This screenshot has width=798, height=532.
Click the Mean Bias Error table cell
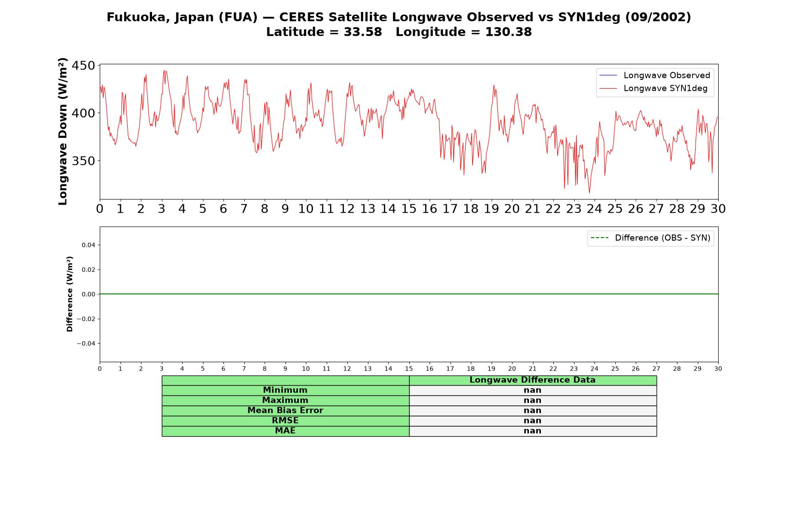coord(285,411)
